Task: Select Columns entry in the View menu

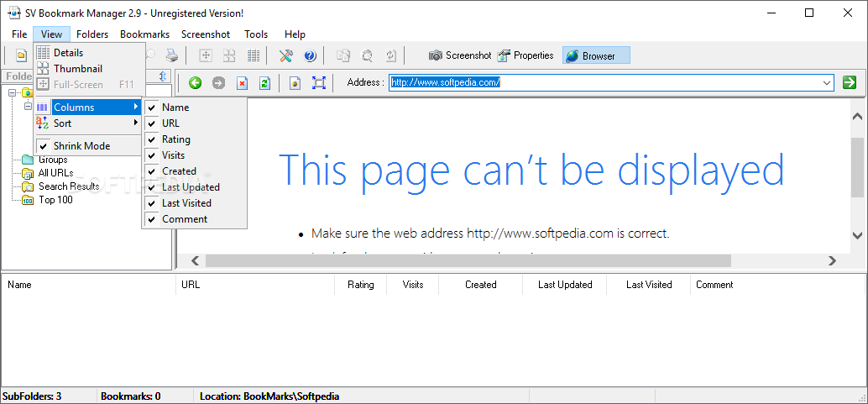Action: [x=89, y=108]
